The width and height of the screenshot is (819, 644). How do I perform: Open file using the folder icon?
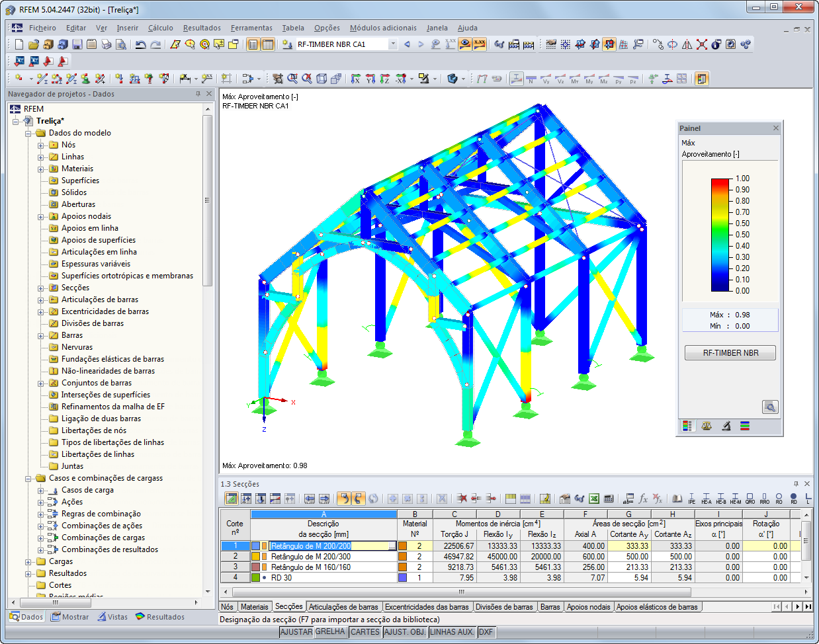(x=34, y=44)
